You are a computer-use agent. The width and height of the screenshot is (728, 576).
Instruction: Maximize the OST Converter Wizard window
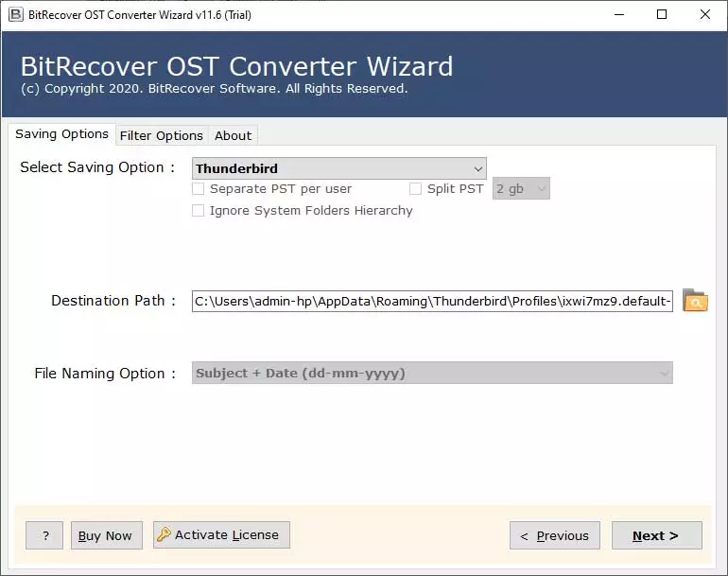[662, 14]
